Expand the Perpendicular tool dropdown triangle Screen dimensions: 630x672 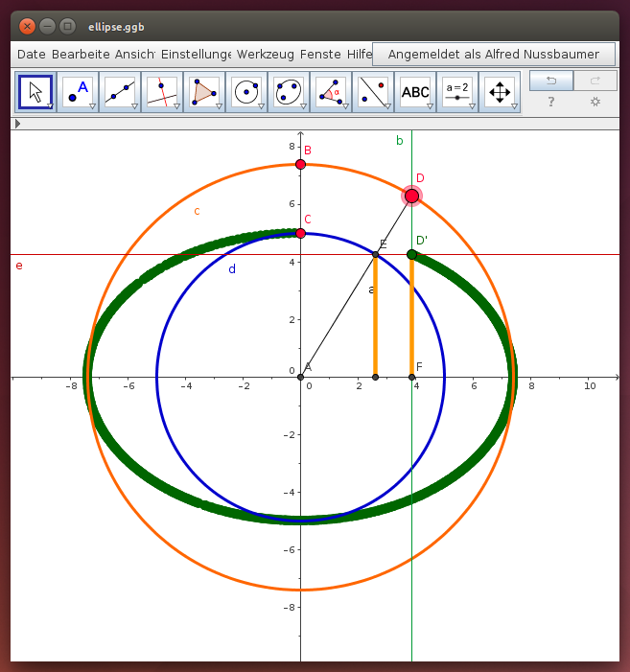tap(176, 106)
